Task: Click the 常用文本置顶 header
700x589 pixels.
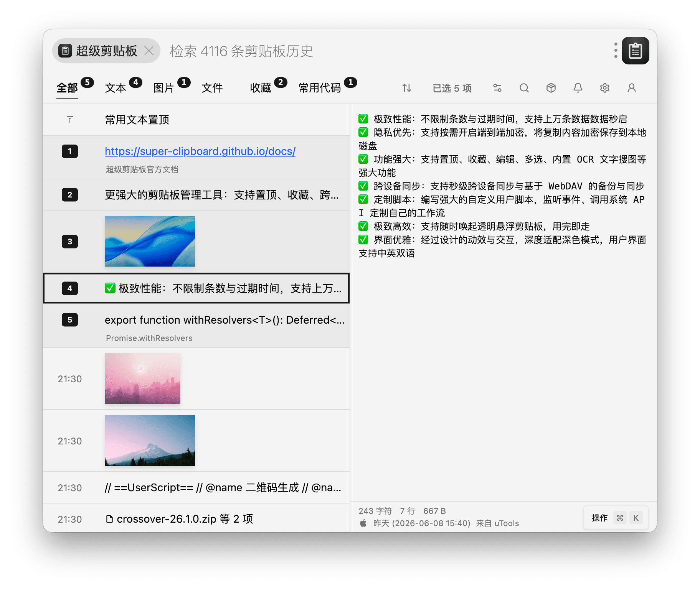Action: tap(137, 120)
